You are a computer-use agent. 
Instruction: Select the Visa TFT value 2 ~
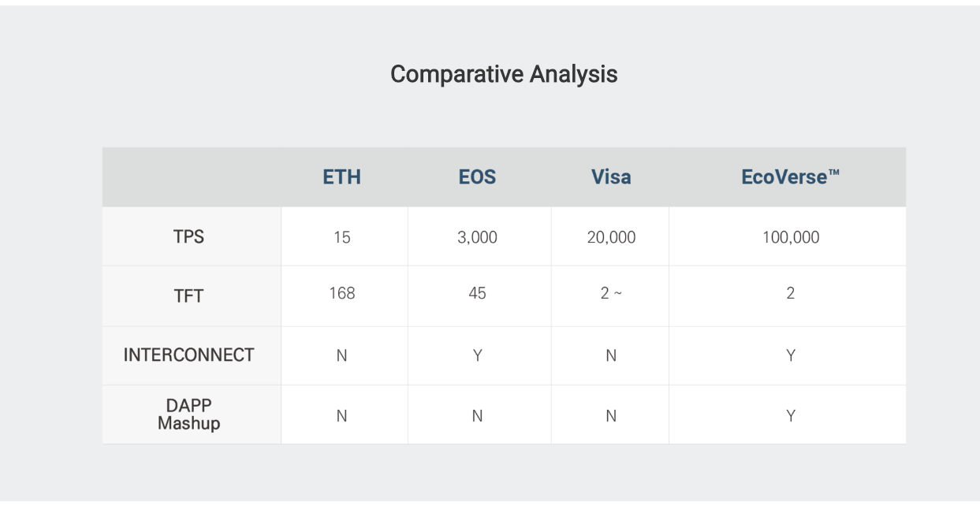coord(611,294)
